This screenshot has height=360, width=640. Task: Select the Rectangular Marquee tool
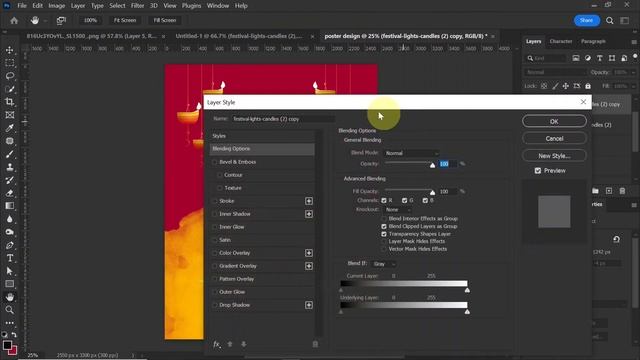9,63
